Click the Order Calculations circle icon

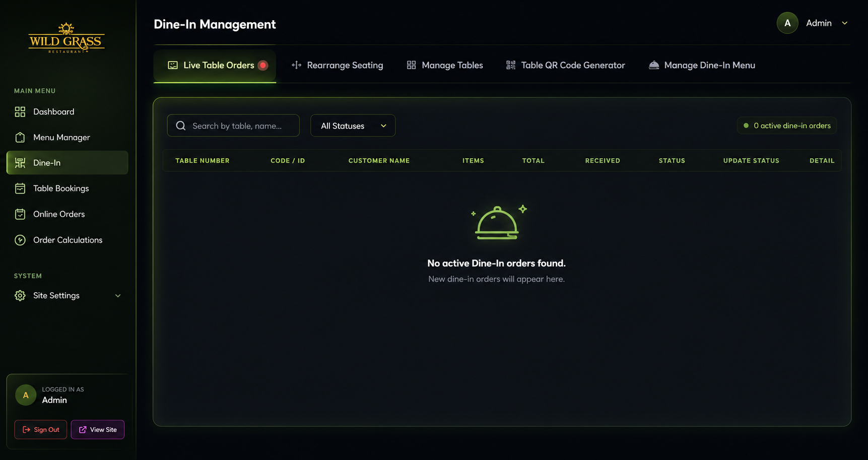20,240
